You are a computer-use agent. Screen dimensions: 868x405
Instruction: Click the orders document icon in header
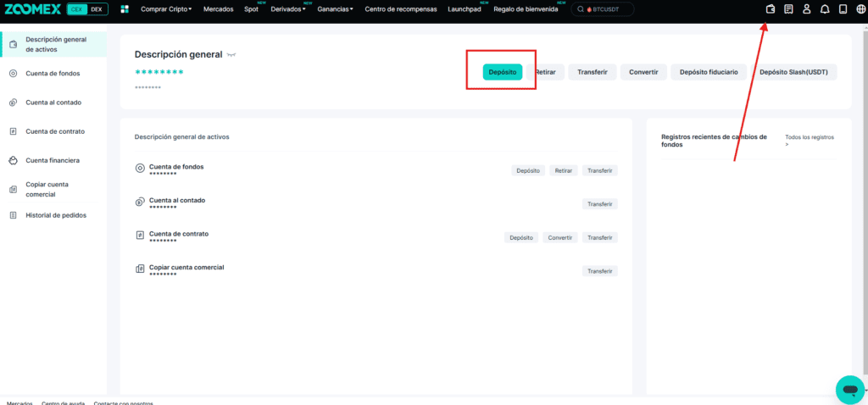click(x=788, y=9)
